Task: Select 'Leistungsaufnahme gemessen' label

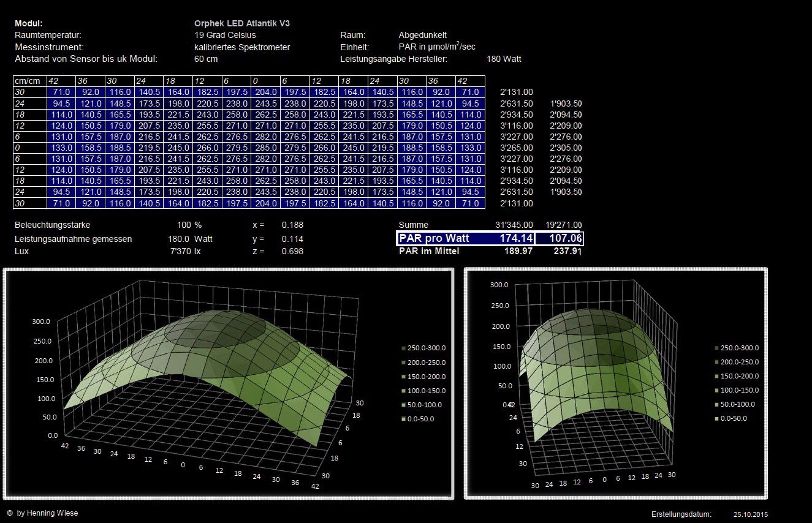Action: [73, 239]
